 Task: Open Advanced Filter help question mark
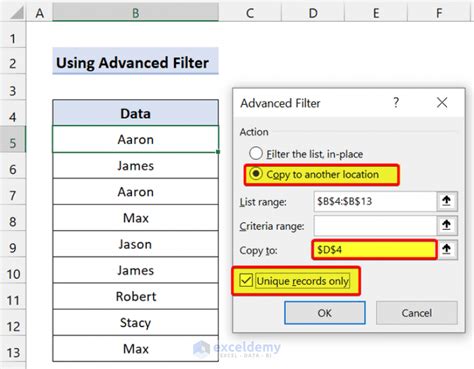[396, 103]
